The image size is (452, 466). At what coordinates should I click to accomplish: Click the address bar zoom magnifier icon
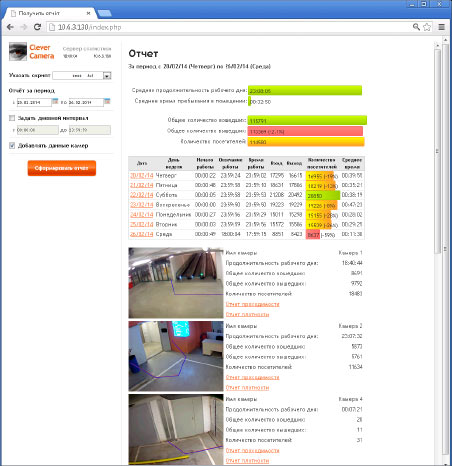(x=416, y=27)
